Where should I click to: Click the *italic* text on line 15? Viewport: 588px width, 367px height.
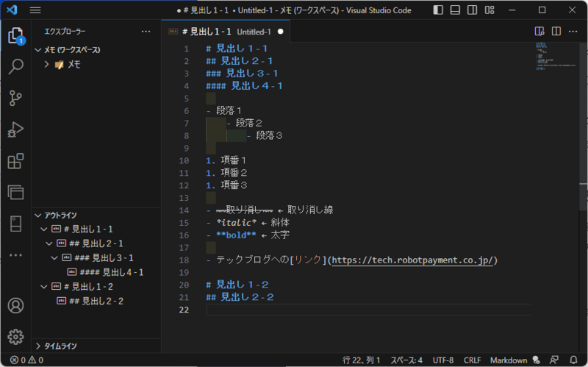click(236, 223)
